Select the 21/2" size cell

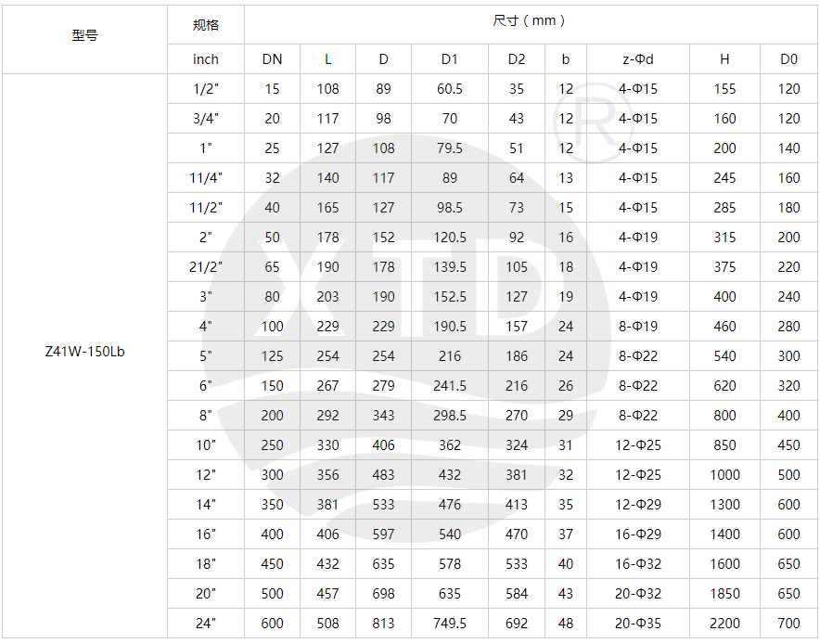click(x=206, y=267)
